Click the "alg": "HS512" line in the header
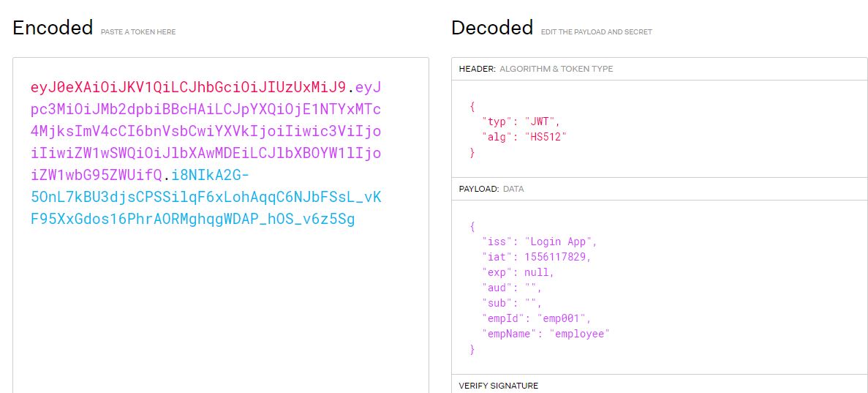 525,138
